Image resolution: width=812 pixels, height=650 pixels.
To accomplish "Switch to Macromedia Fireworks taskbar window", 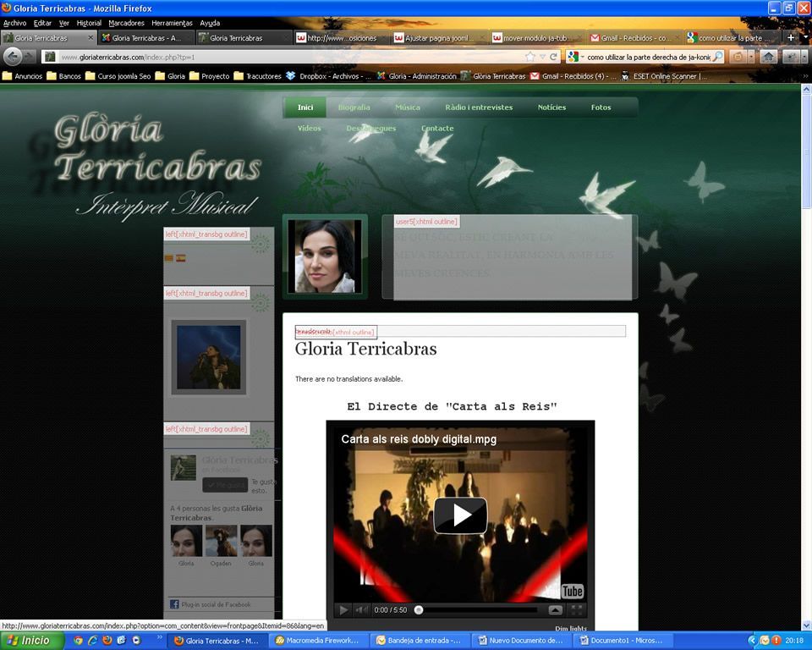I will (x=317, y=641).
